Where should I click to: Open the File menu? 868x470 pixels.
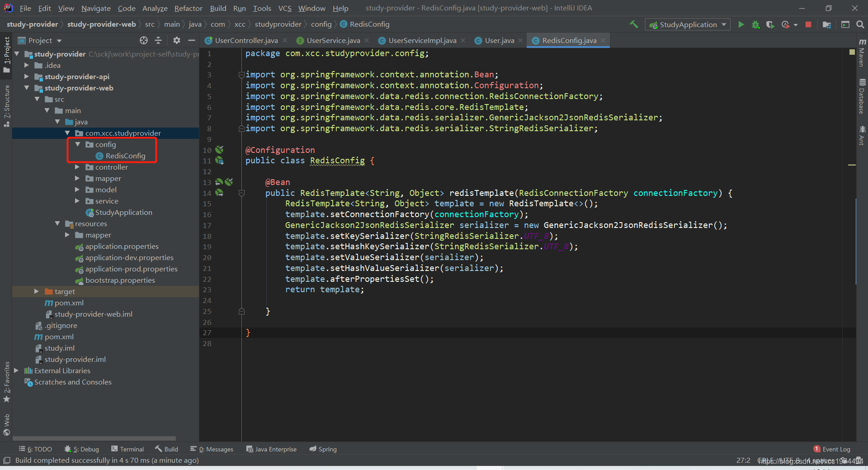pos(25,8)
